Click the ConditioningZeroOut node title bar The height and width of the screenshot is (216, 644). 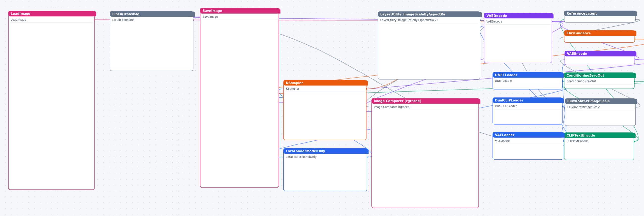pos(600,75)
